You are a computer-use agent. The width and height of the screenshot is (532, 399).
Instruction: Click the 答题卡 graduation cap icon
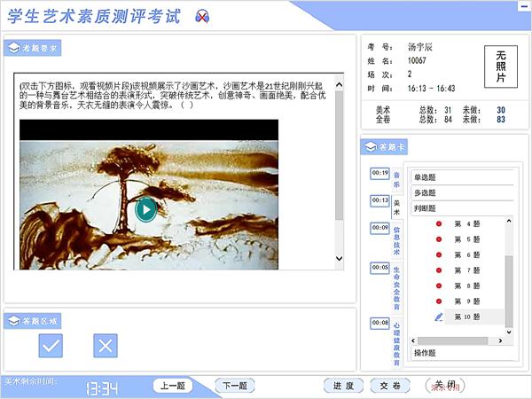point(370,146)
